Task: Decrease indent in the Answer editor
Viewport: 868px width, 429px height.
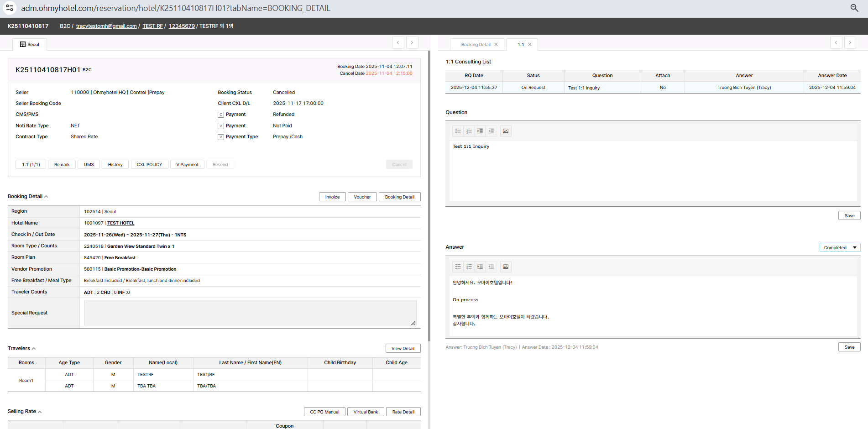Action: [x=491, y=267]
